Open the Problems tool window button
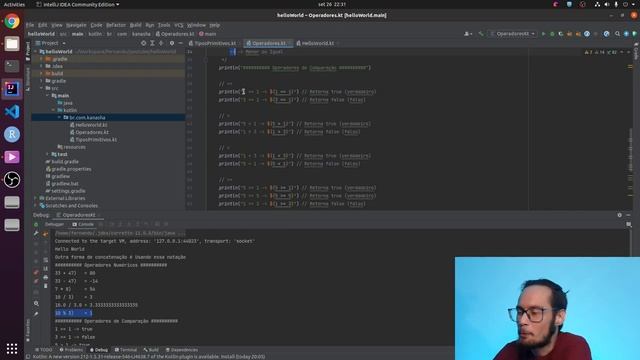 [71, 350]
